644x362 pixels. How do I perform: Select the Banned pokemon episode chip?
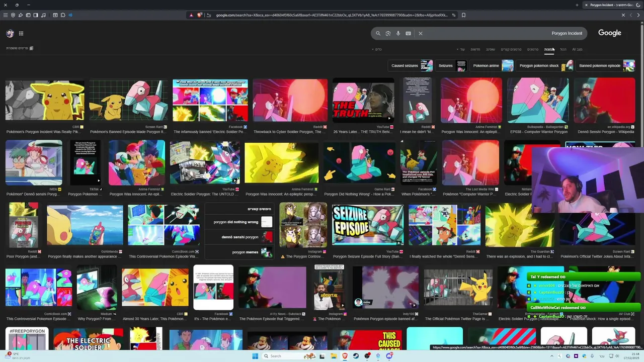[x=606, y=65]
